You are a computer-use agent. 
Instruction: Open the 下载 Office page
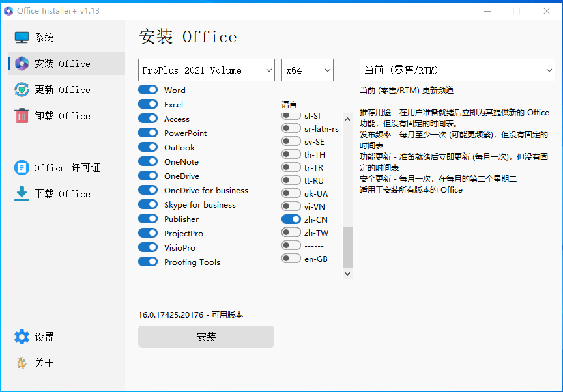tap(66, 193)
